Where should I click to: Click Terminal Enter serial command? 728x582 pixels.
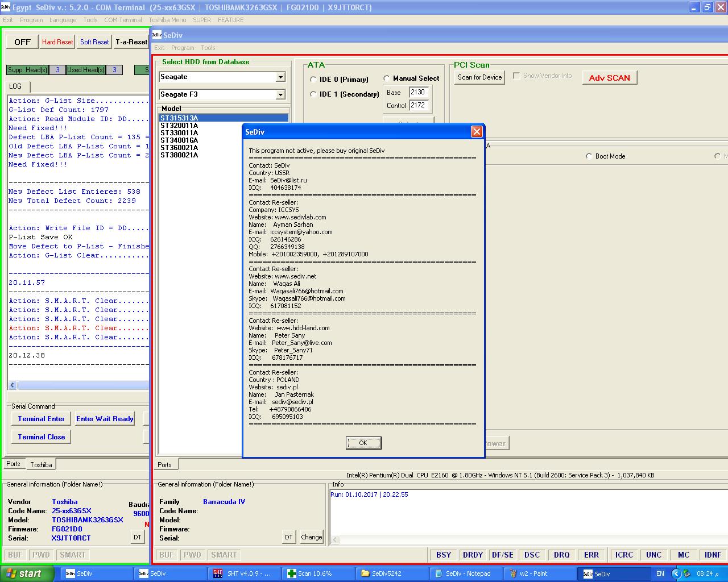point(41,419)
